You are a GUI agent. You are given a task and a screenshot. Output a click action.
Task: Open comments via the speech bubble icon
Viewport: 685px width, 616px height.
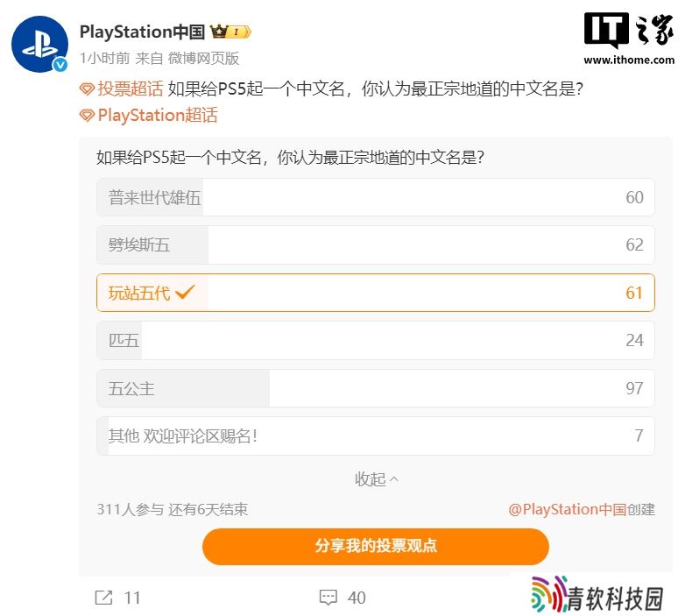(328, 598)
